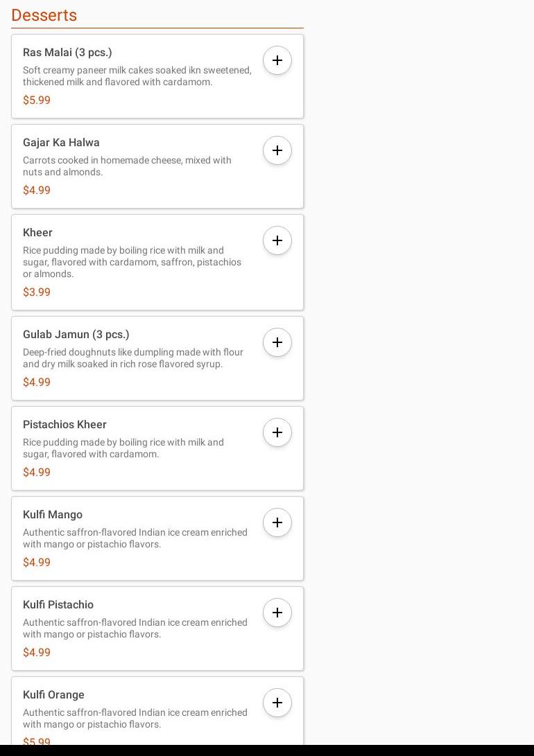Add Kheer rice pudding to cart
Image resolution: width=534 pixels, height=756 pixels.
pos(277,240)
